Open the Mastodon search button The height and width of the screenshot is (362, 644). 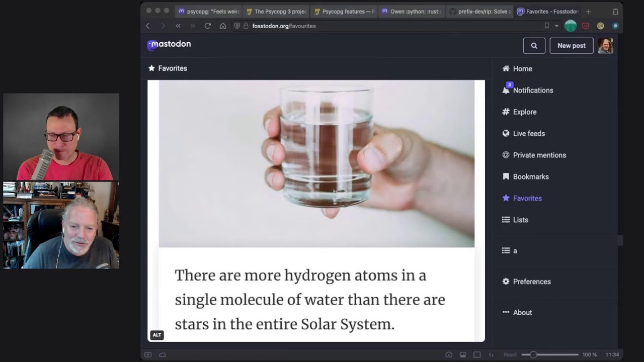pos(534,46)
